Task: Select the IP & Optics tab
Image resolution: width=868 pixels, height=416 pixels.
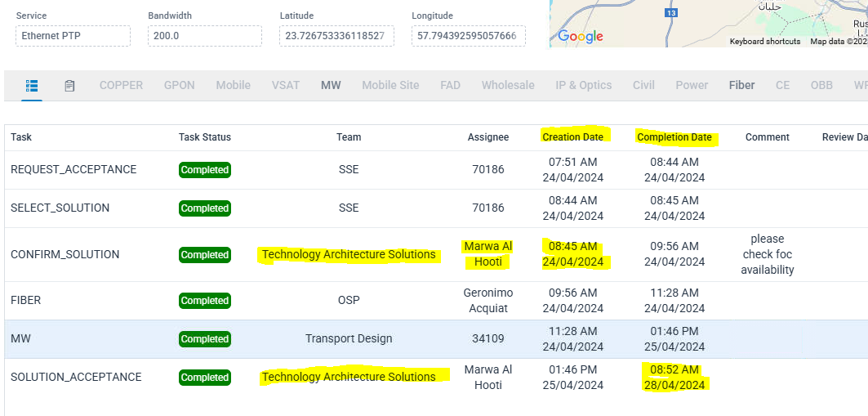Action: [583, 85]
